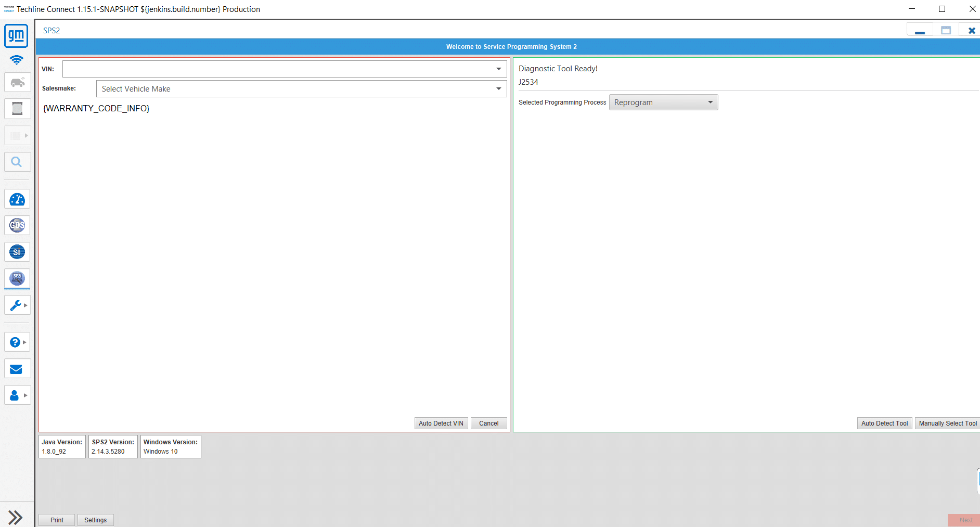Click the Cancel button
This screenshot has width=980, height=527.
click(x=489, y=423)
